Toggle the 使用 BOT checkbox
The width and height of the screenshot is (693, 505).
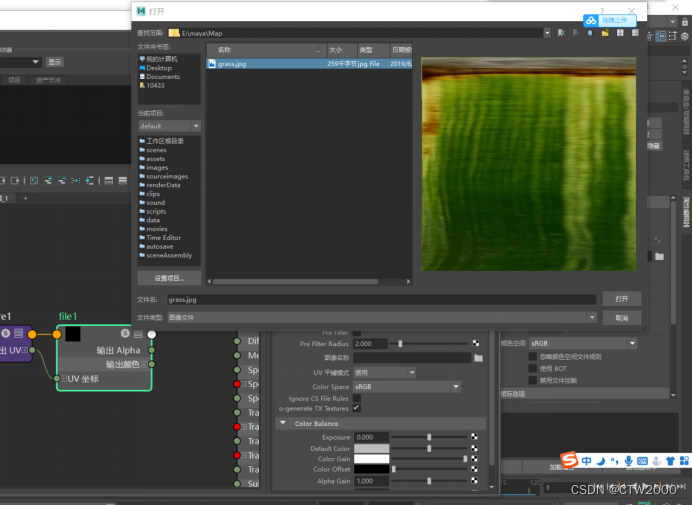(x=533, y=368)
